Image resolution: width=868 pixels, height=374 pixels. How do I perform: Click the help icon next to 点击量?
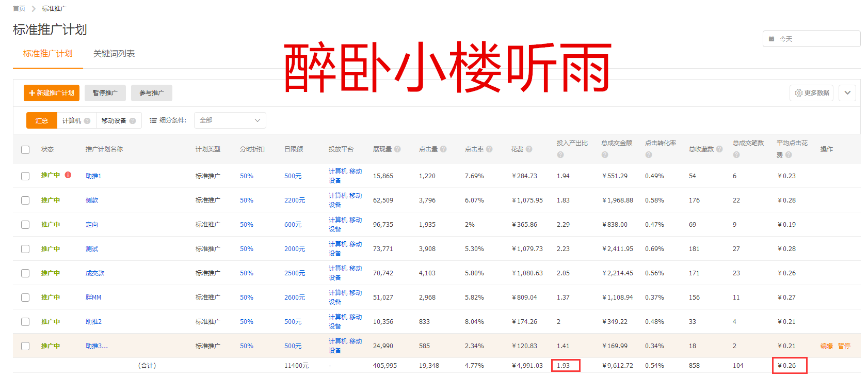(x=443, y=149)
